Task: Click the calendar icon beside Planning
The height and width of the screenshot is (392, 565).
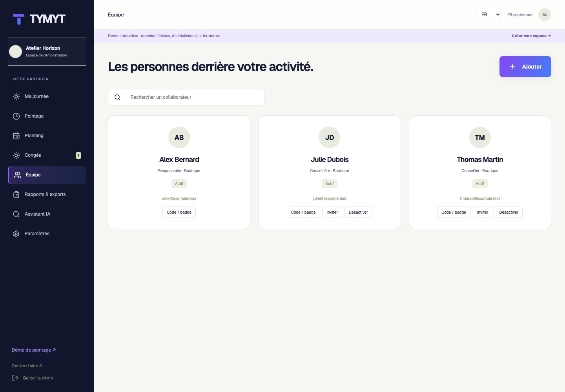Action: click(16, 136)
